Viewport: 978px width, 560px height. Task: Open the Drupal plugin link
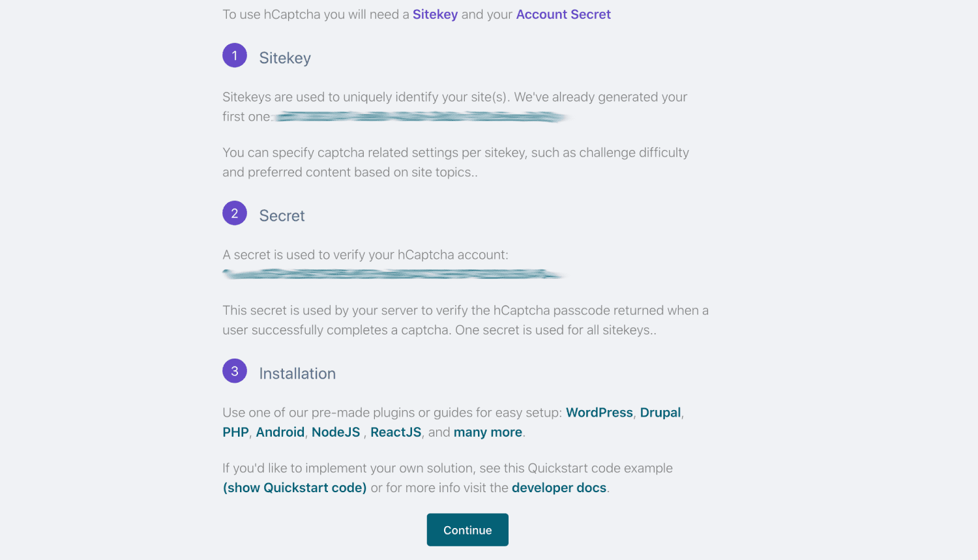coord(660,413)
